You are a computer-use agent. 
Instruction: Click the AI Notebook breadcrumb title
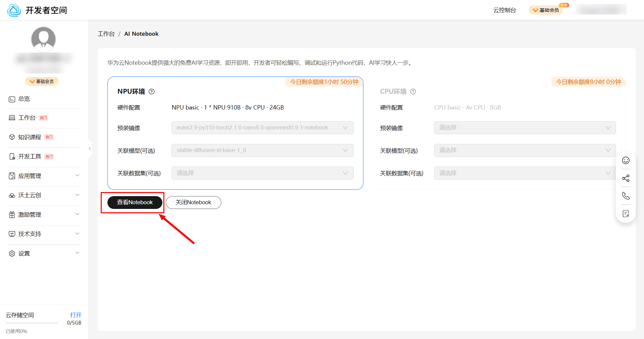[x=141, y=34]
